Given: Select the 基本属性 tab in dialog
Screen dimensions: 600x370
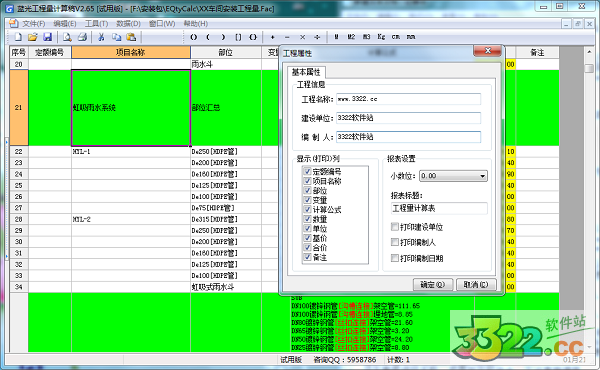Looking at the screenshot, I should tap(306, 72).
